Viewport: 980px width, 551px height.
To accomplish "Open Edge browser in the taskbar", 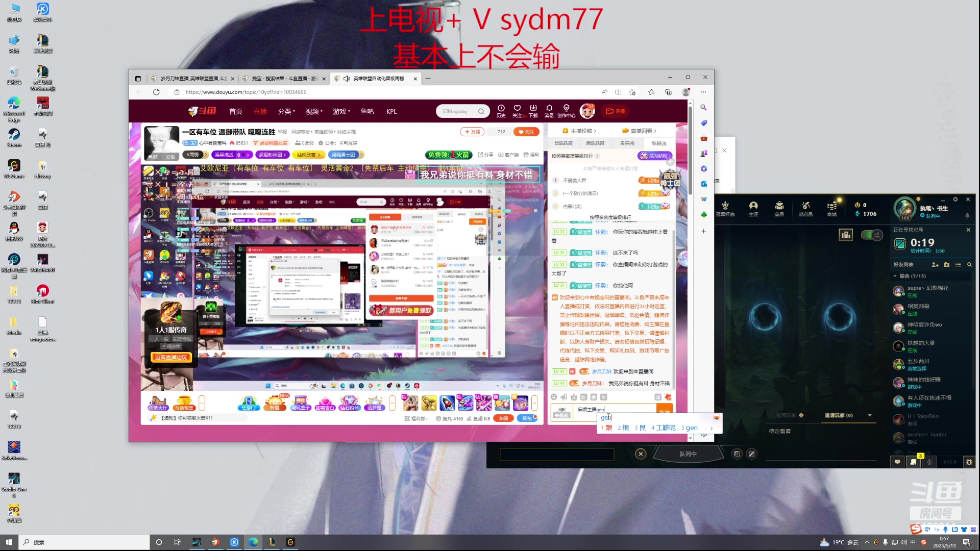I will [253, 542].
